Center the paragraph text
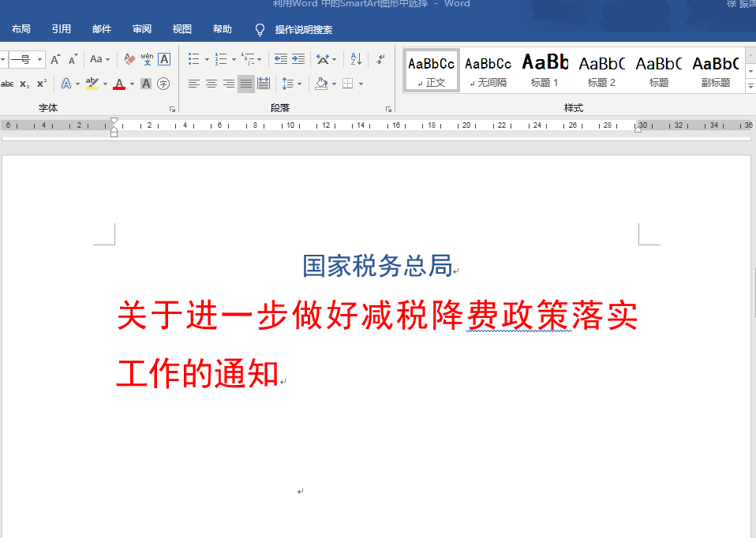This screenshot has width=756, height=538. click(211, 84)
